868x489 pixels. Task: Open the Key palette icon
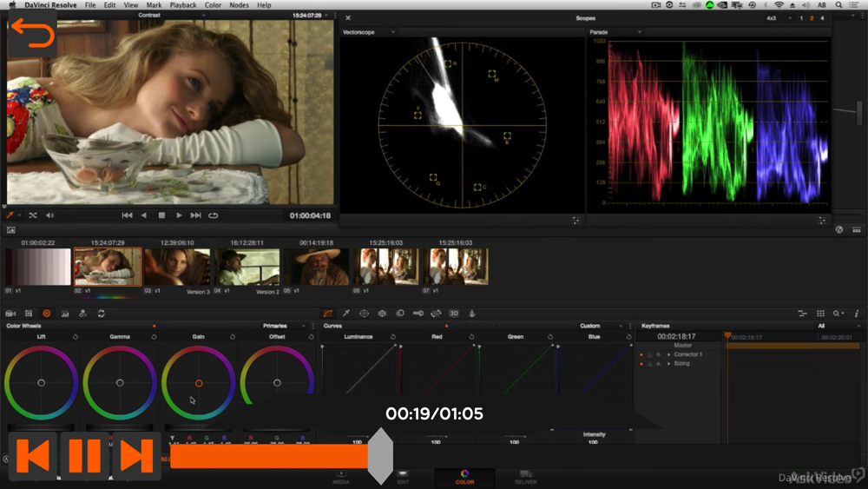pyautogui.click(x=418, y=314)
